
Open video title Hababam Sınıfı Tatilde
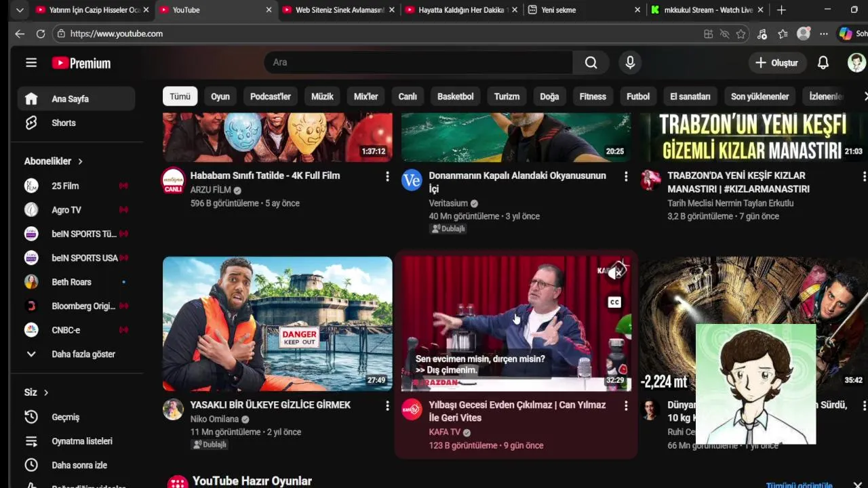pos(265,176)
